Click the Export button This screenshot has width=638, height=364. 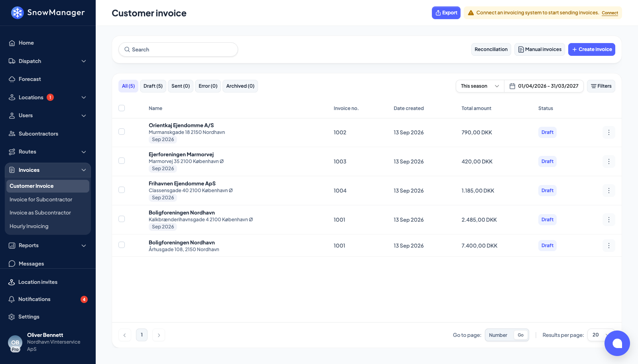tap(446, 13)
